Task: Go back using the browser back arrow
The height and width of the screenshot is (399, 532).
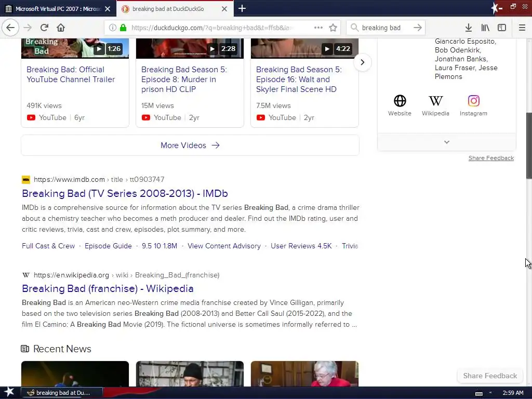Action: coord(10,28)
